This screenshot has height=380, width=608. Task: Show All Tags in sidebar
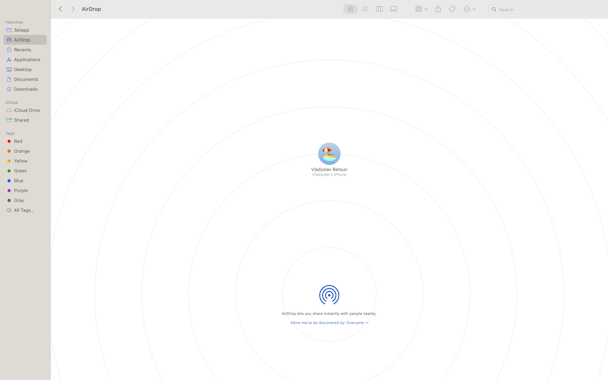tap(25, 210)
